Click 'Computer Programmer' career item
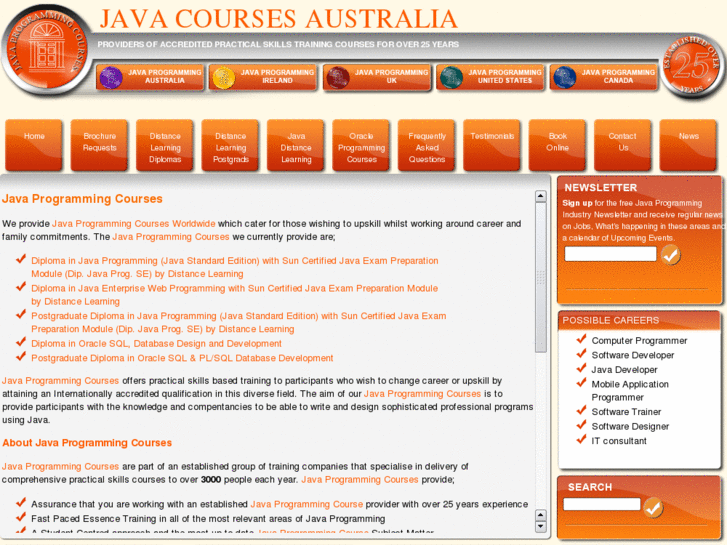 639,340
